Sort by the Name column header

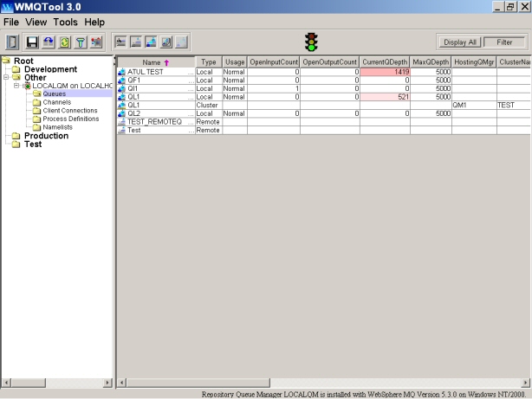pos(156,62)
